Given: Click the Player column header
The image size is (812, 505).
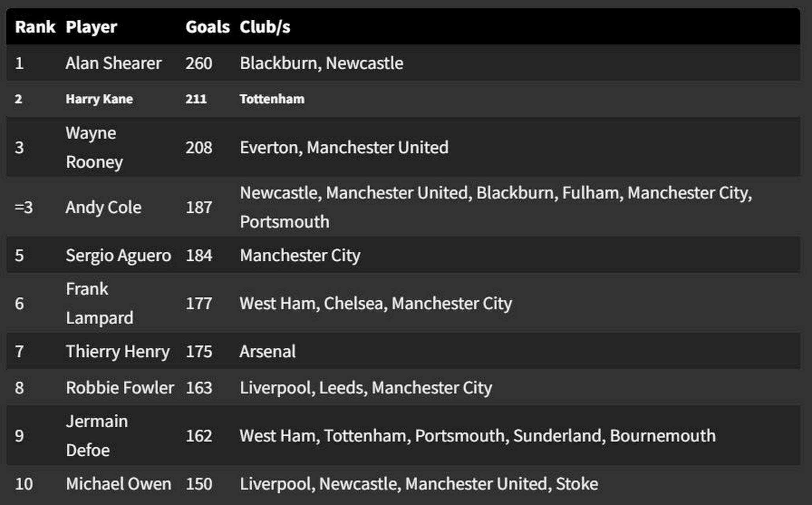Looking at the screenshot, I should 91,27.
